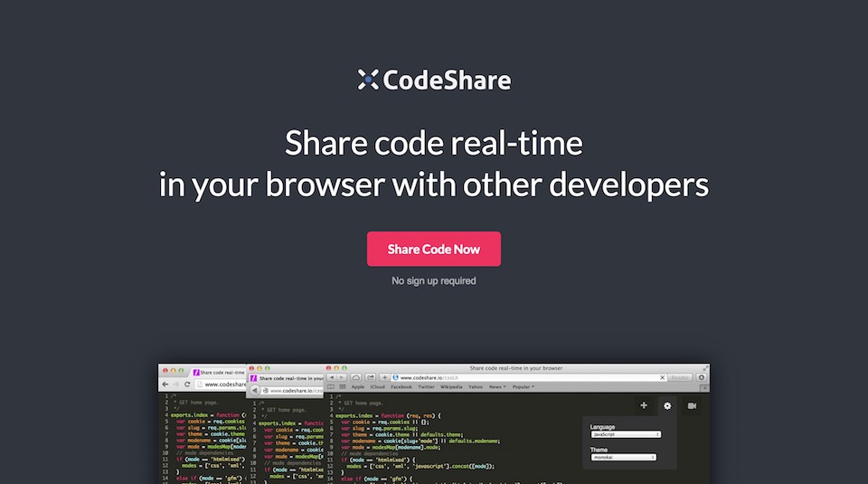
Task: Click the Twitter bookmark
Action: 426,387
